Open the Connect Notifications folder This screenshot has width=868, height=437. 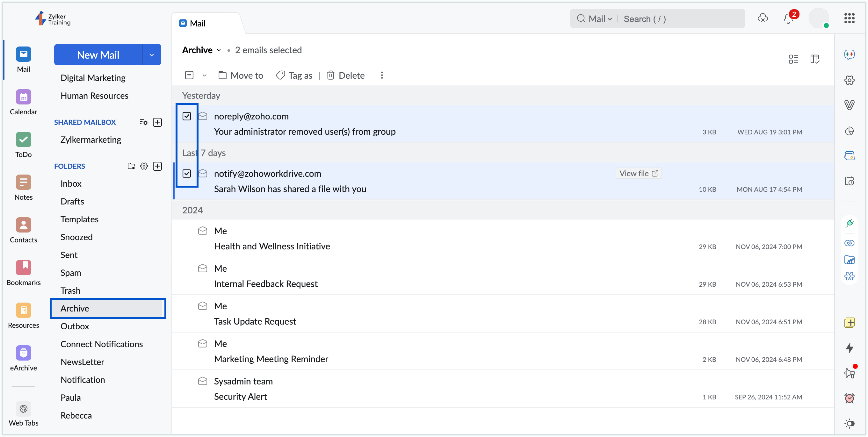[102, 344]
